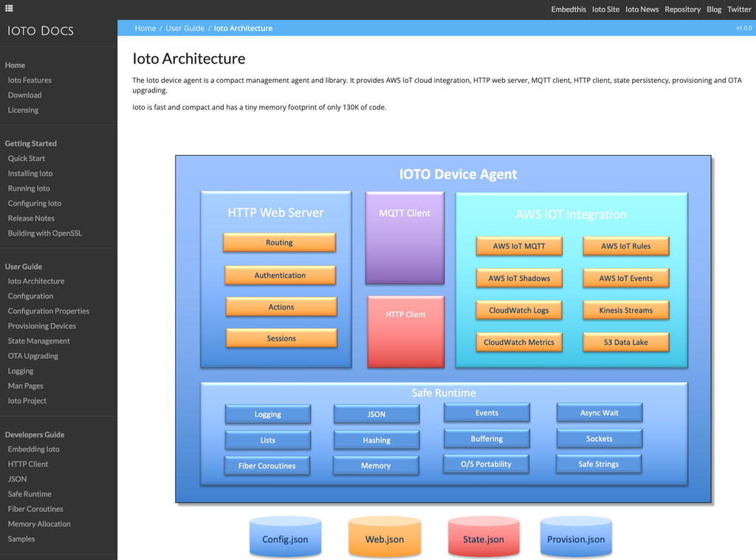Open Embedding Ioto page
The image size is (756, 560).
point(33,449)
